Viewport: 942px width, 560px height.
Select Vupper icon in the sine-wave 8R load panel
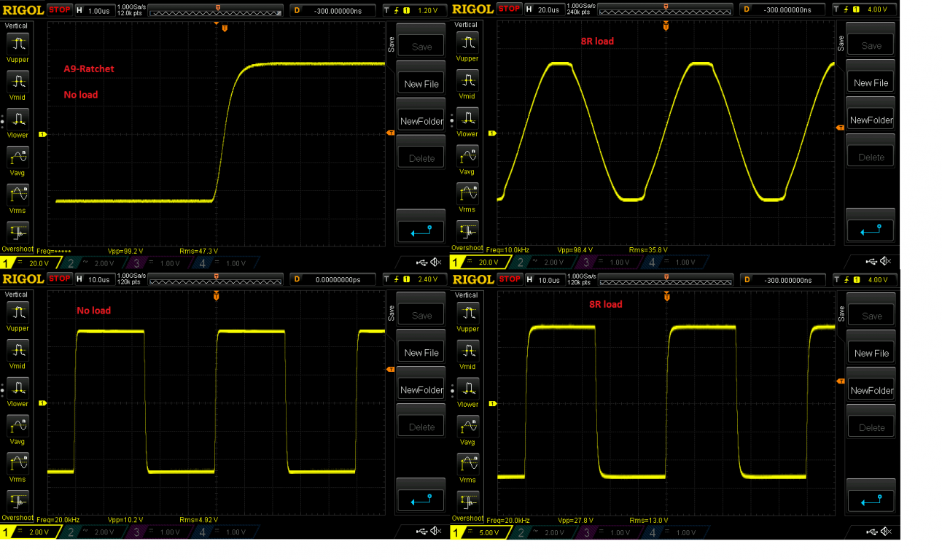click(467, 42)
